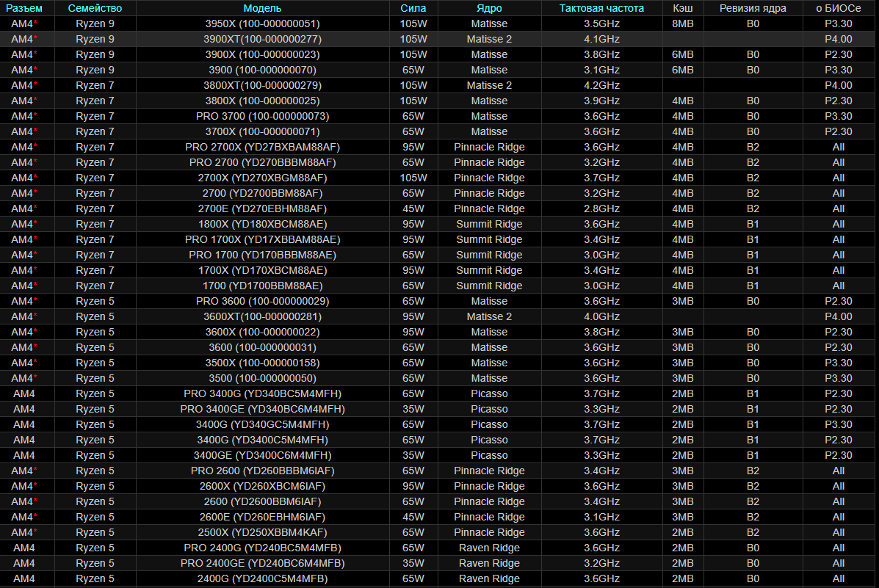Click 2.8GHz clock in 2700E row
879x588 pixels.
(601, 208)
